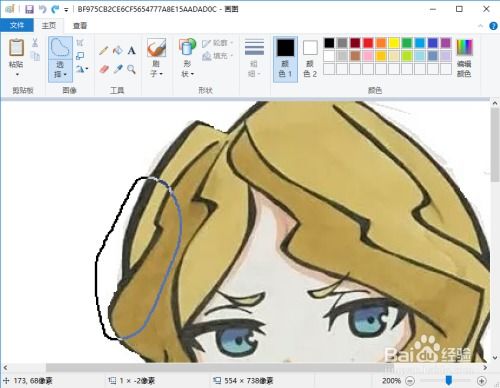Screen dimensions: 500x388
Task: Open Customize Quick Access Toolbar dropdown
Action: point(66,10)
